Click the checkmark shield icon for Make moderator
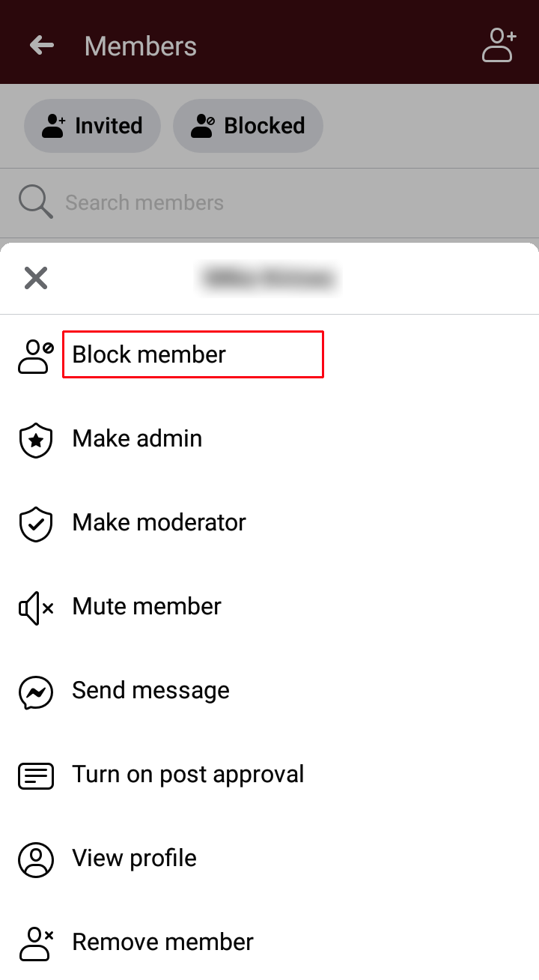This screenshot has height=980, width=539. (35, 524)
